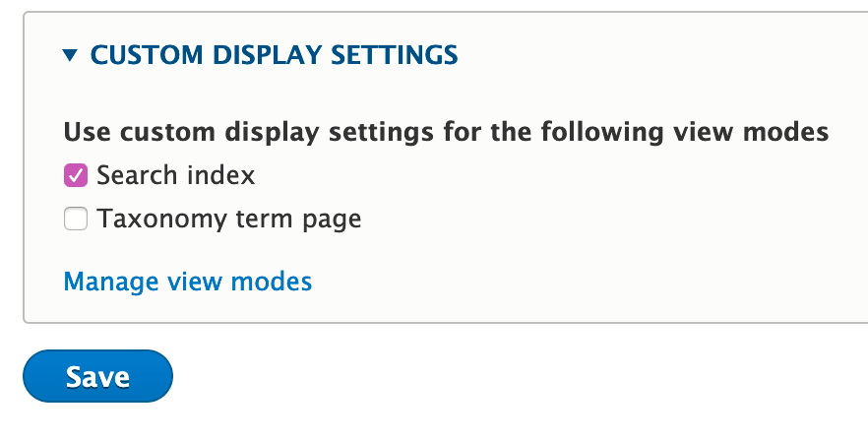Image resolution: width=868 pixels, height=441 pixels.
Task: Enable the Taxonomy term page checkbox
Action: click(76, 220)
